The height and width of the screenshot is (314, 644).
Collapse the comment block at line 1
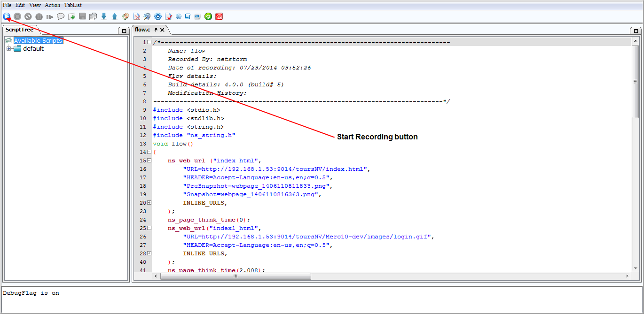pos(149,42)
